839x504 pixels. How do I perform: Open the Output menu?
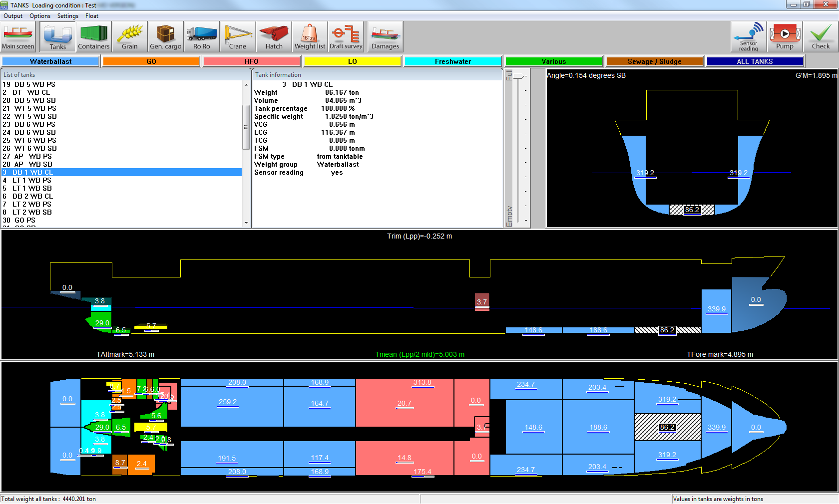13,16
